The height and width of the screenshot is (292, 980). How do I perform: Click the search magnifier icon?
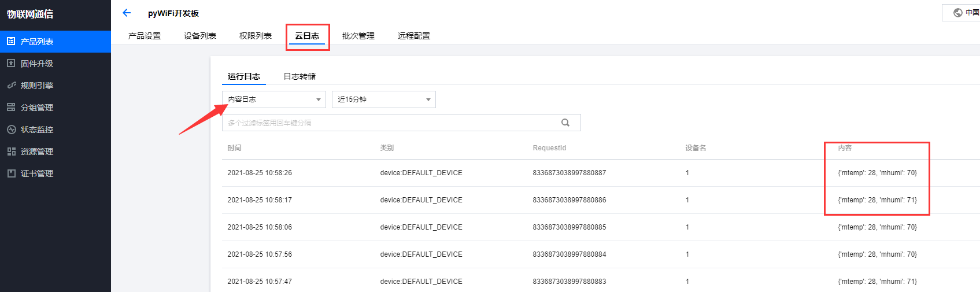pyautogui.click(x=565, y=123)
